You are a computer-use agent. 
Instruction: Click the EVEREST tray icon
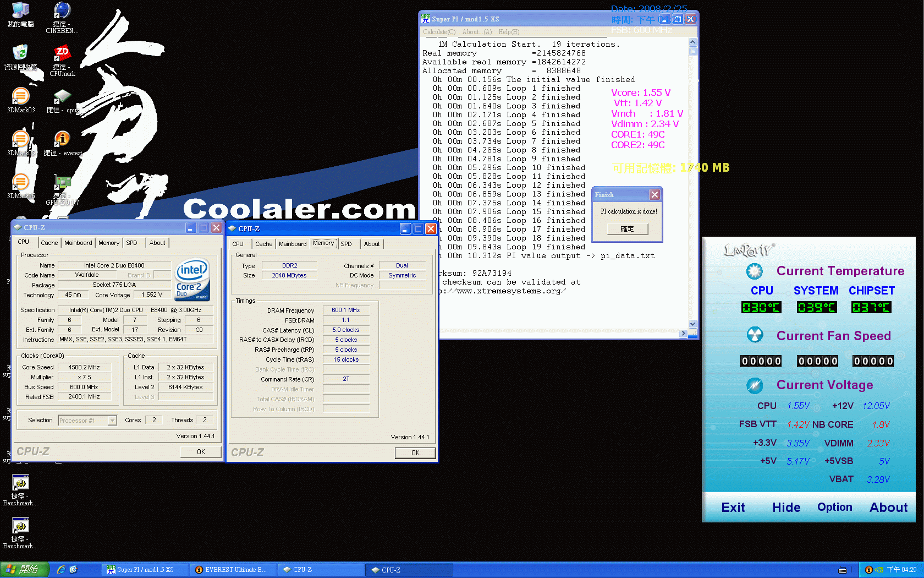(x=868, y=570)
